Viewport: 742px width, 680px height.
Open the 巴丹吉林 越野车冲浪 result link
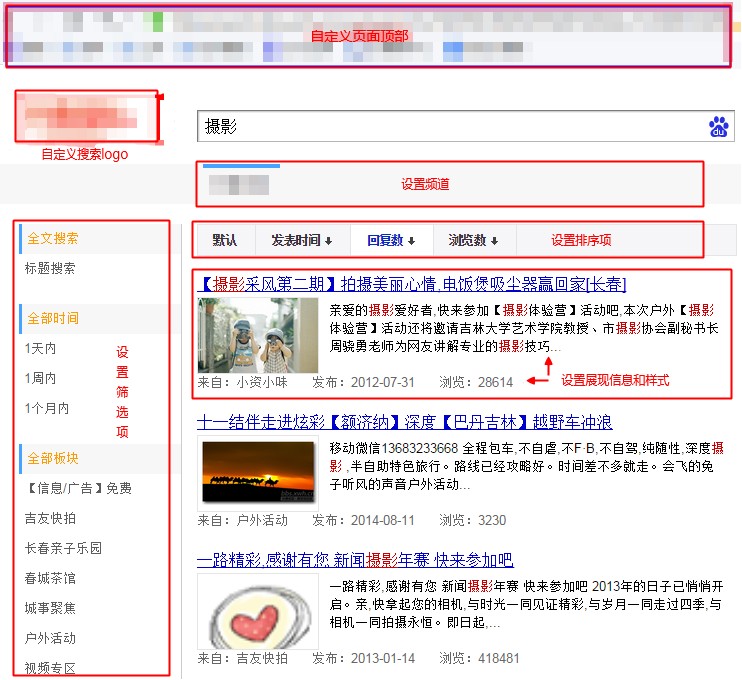[404, 422]
